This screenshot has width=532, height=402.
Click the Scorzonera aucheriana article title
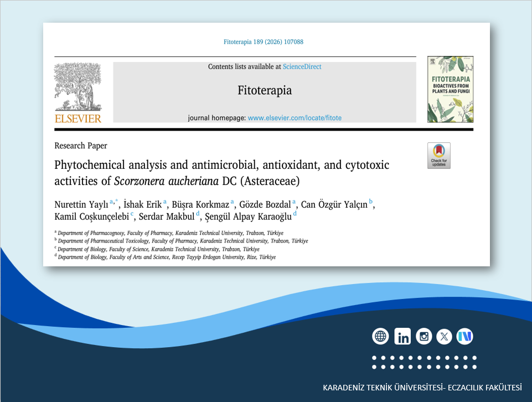(x=221, y=172)
